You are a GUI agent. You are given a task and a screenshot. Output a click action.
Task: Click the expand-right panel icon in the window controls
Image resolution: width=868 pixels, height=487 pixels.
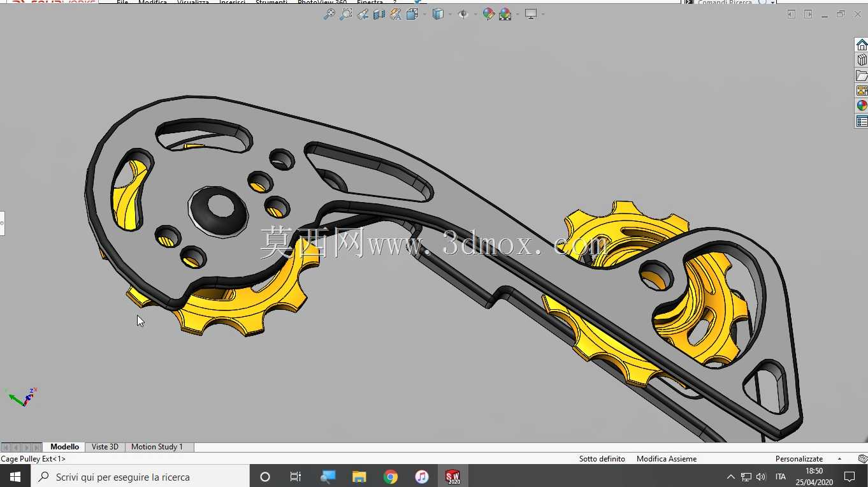pyautogui.click(x=808, y=14)
